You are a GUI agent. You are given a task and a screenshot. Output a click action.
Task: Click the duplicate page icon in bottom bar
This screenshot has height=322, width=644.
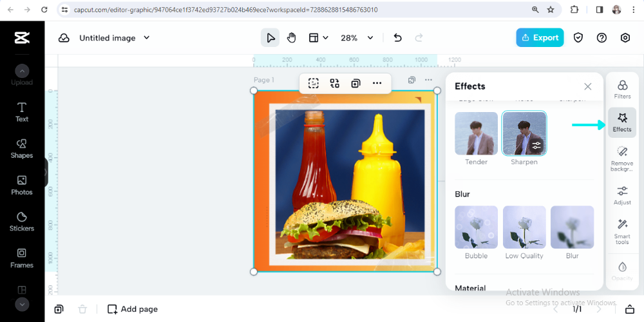tap(59, 309)
